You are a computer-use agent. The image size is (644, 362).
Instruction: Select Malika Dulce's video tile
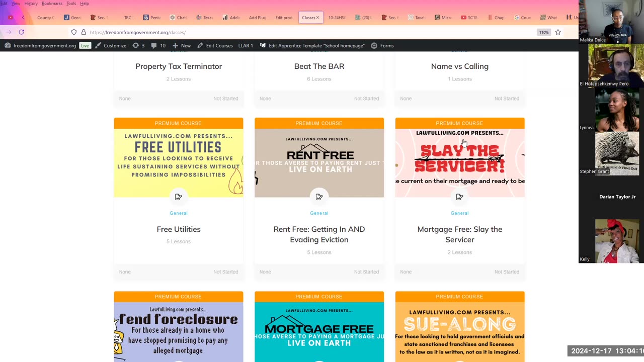pos(611,22)
